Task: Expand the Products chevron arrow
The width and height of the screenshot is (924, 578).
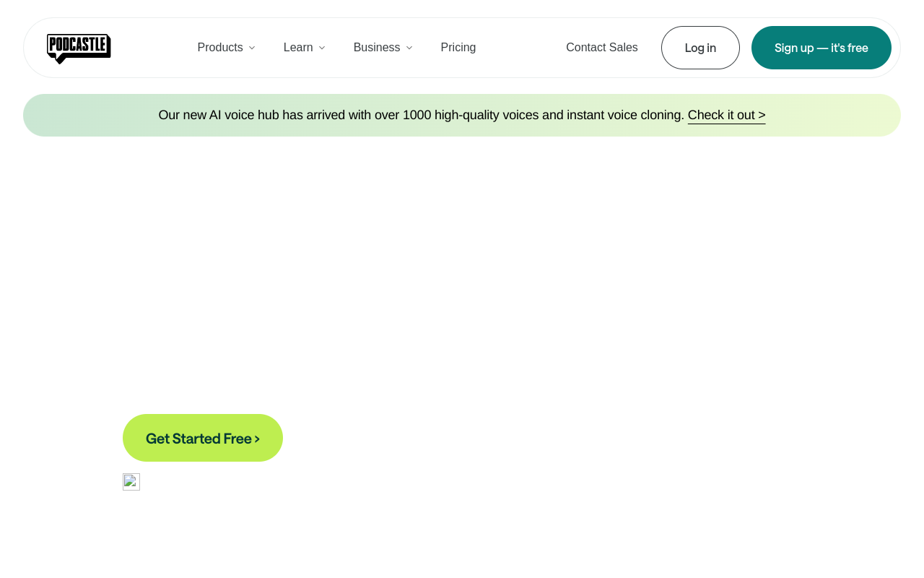Action: click(252, 48)
